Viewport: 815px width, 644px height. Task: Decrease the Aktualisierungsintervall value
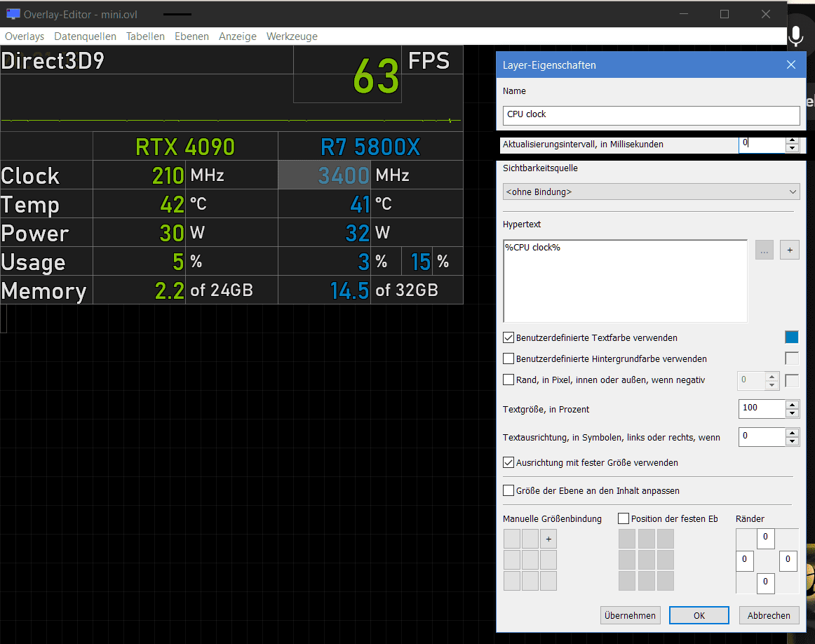(x=792, y=148)
